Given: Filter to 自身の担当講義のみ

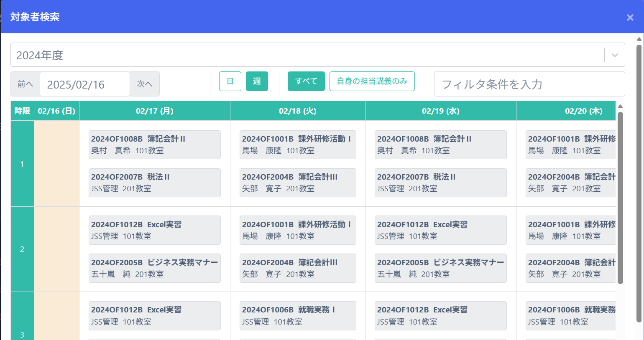Looking at the screenshot, I should (372, 81).
